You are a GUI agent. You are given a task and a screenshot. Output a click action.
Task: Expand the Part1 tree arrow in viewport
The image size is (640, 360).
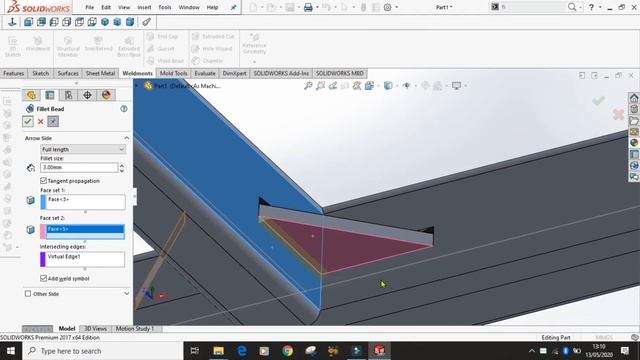(137, 86)
